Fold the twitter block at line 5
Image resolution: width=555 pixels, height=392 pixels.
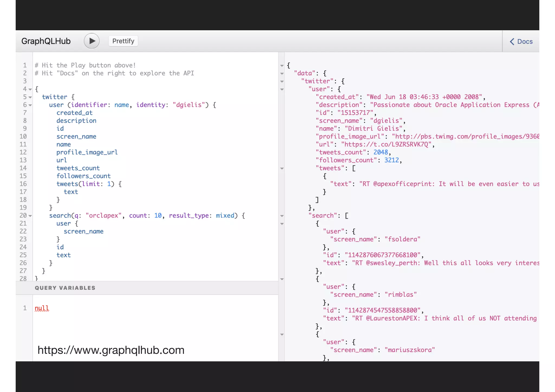click(30, 97)
